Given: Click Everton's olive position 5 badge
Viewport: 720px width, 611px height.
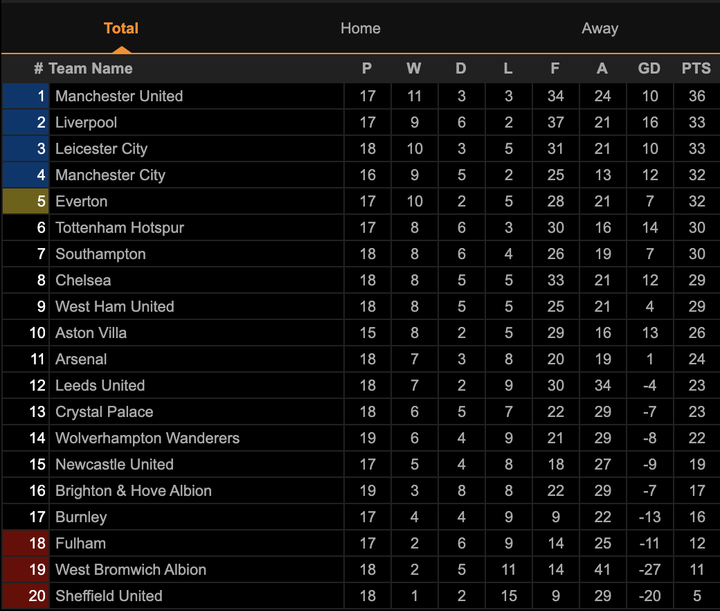Looking at the screenshot, I should [25, 201].
